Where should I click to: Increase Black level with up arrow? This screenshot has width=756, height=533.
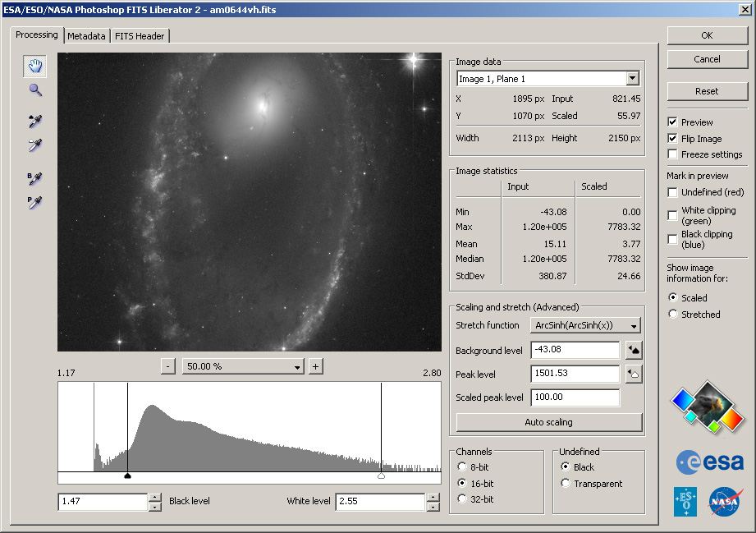point(155,498)
